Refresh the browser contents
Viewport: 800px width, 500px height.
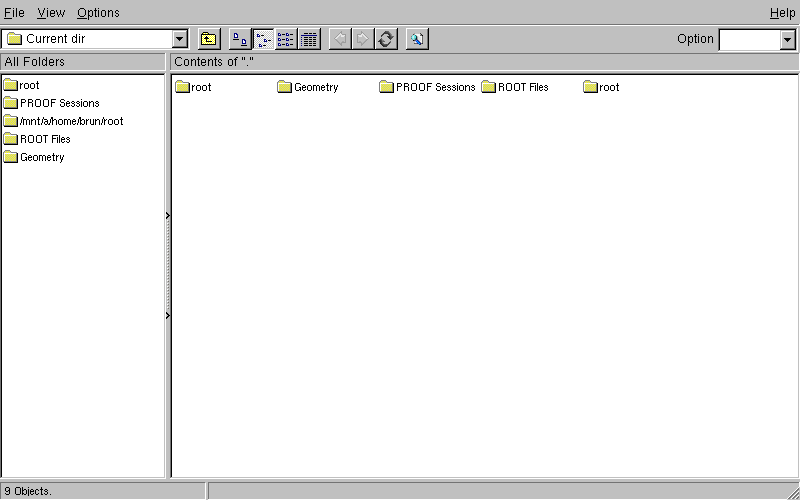(386, 39)
